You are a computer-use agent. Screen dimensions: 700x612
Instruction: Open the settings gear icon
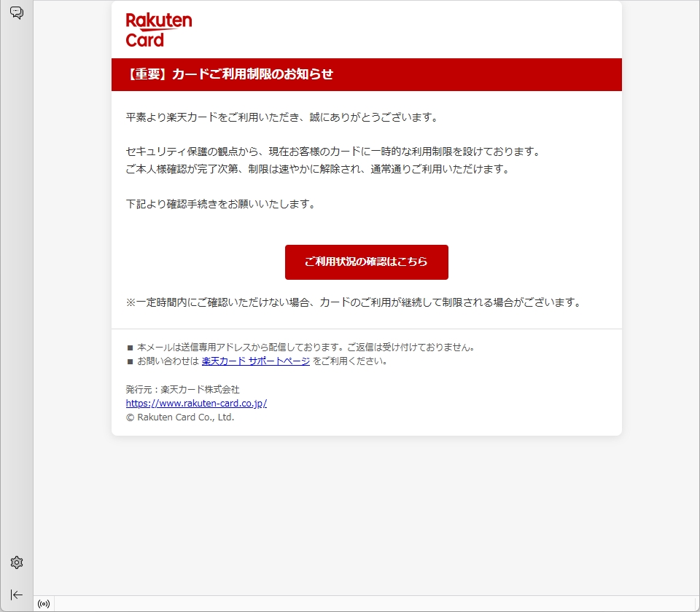pos(17,562)
